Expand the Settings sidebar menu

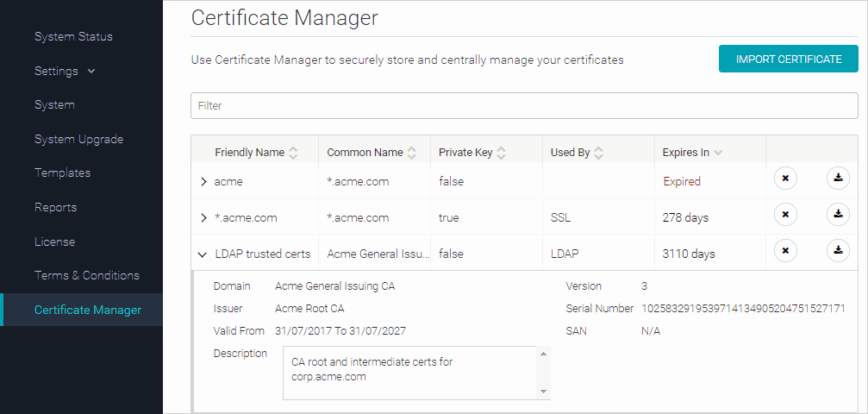(x=65, y=71)
